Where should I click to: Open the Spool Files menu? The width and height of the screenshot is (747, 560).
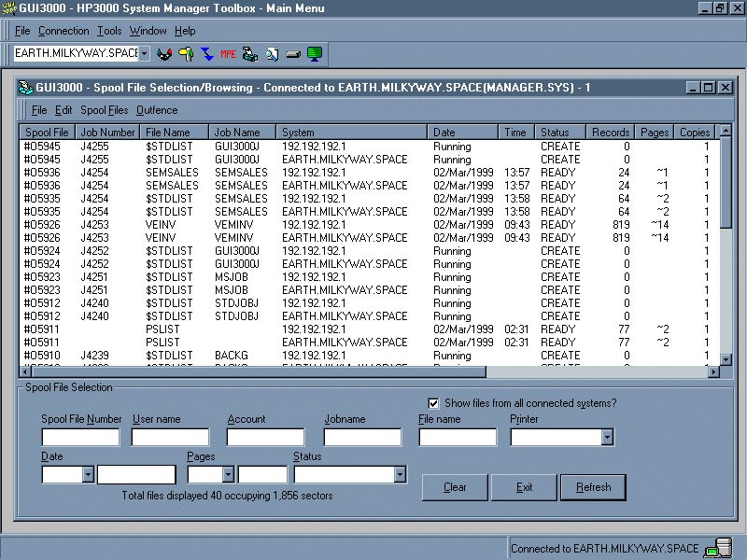(x=104, y=110)
